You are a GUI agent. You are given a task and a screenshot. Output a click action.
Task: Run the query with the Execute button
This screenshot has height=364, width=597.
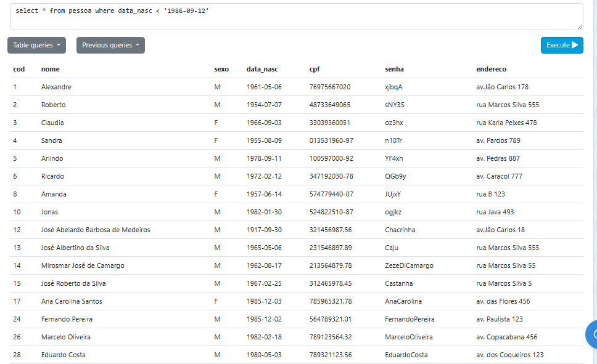coord(562,45)
